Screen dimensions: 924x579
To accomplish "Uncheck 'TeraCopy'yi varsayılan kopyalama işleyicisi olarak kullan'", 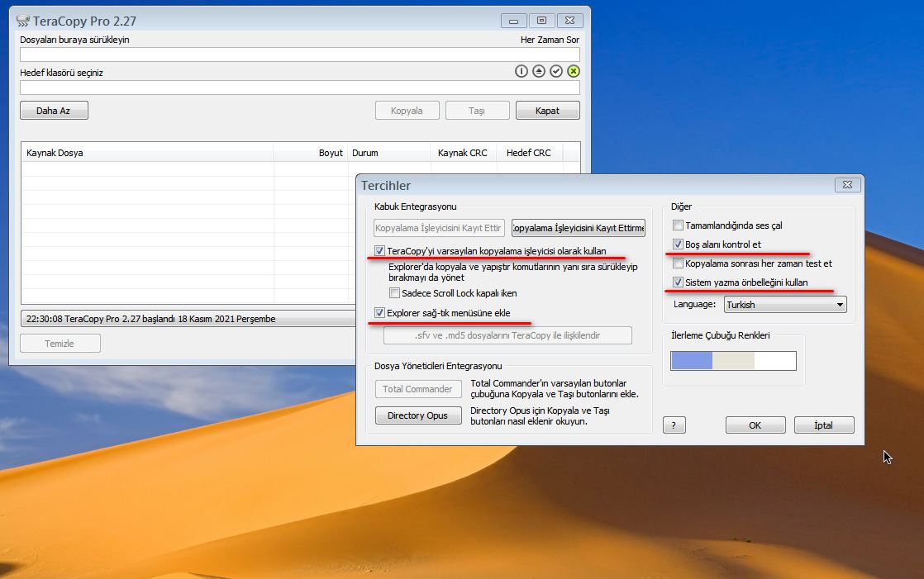I will point(379,251).
